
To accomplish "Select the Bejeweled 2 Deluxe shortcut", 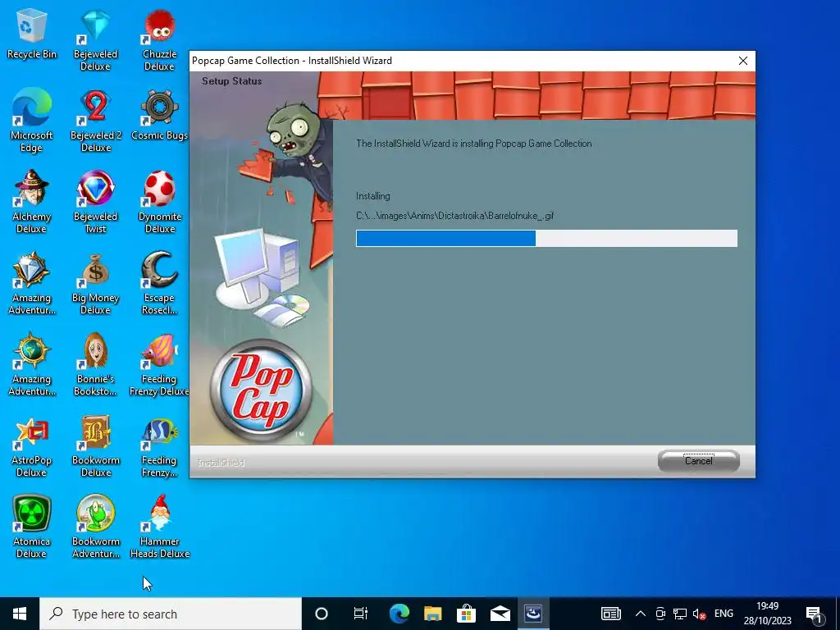I will [96, 121].
